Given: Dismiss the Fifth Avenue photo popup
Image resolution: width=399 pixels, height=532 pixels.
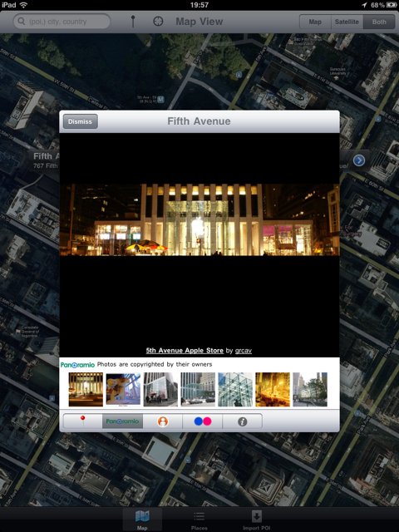Looking at the screenshot, I should tap(81, 121).
